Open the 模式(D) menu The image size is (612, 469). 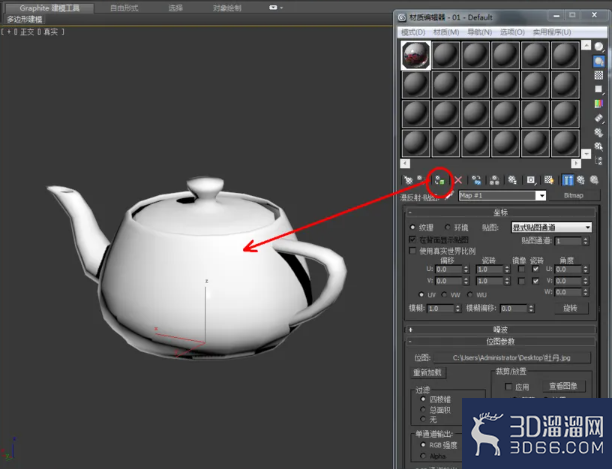(413, 32)
